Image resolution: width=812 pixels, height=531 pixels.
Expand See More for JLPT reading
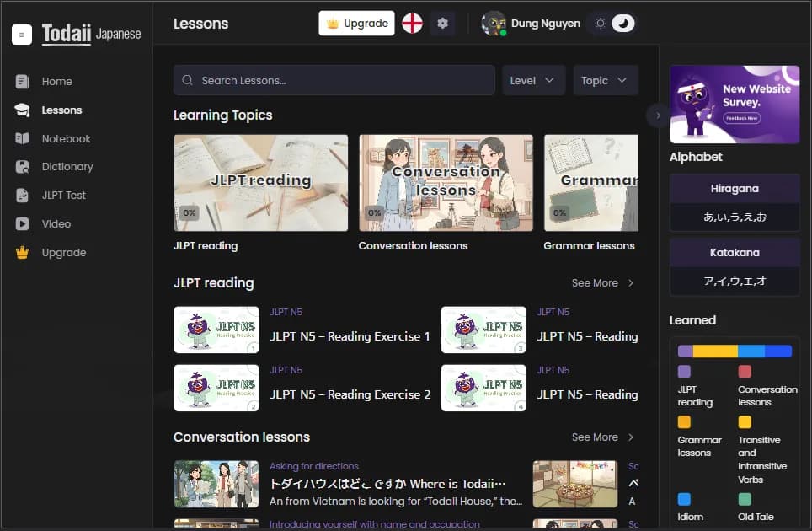click(x=602, y=283)
